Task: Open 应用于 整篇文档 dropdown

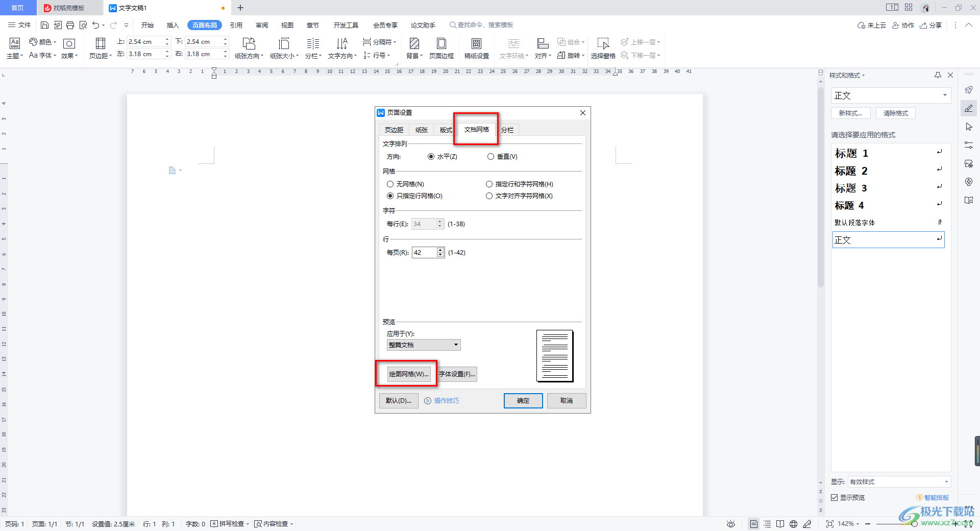Action: click(x=424, y=345)
